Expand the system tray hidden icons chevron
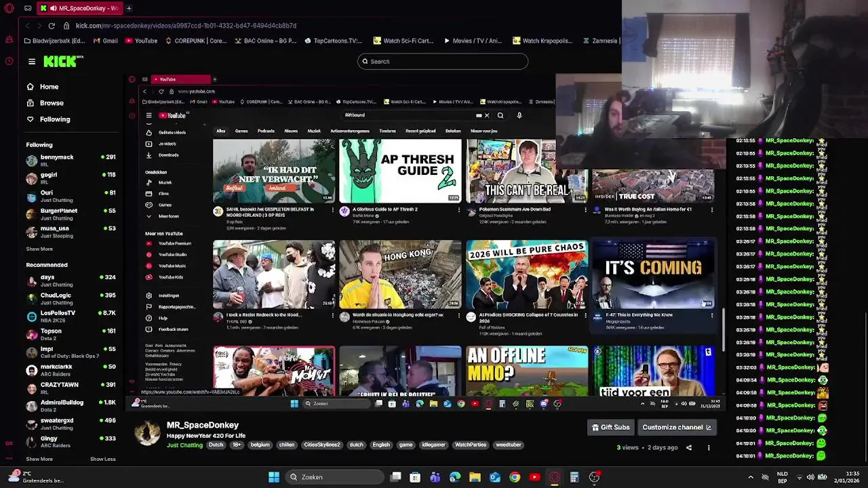Screen dimensions: 868x488 click(751, 477)
